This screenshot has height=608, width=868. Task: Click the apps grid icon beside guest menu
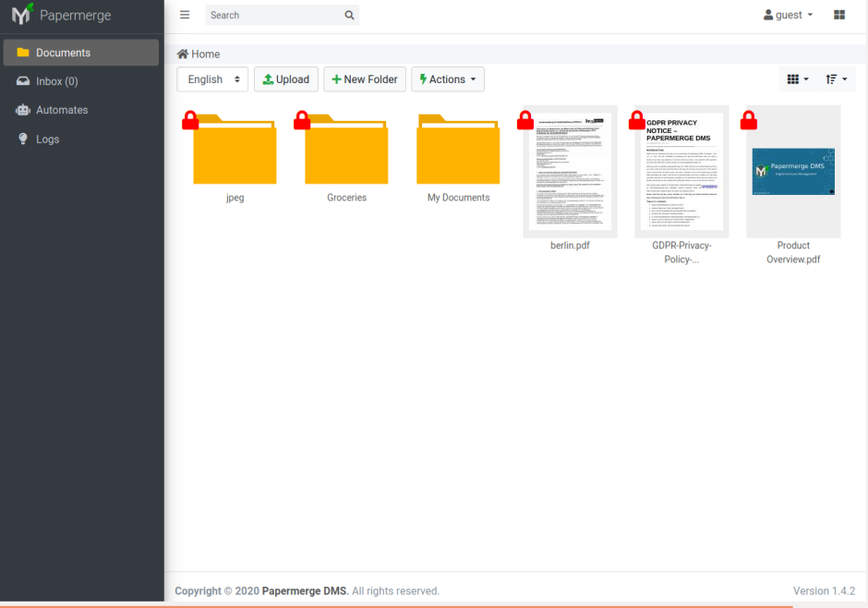click(838, 15)
